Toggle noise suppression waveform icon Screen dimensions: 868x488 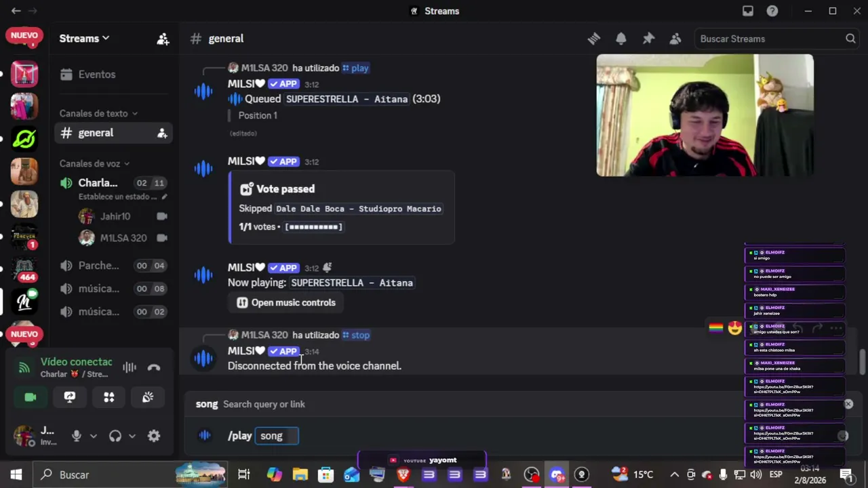[x=130, y=367]
